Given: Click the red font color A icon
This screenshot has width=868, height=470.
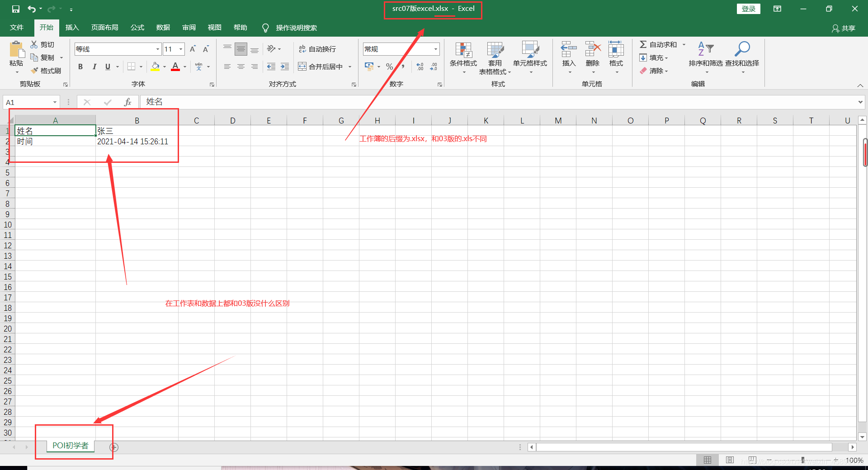Looking at the screenshot, I should point(175,66).
